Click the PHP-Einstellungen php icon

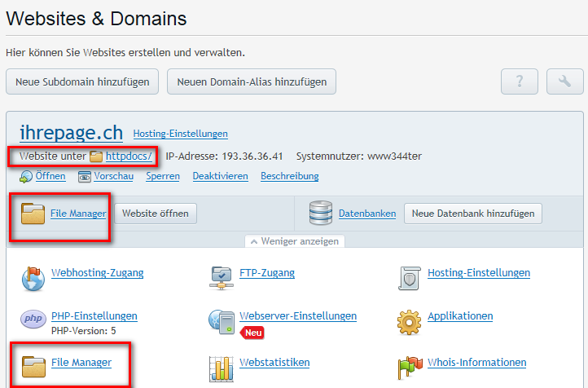click(33, 320)
